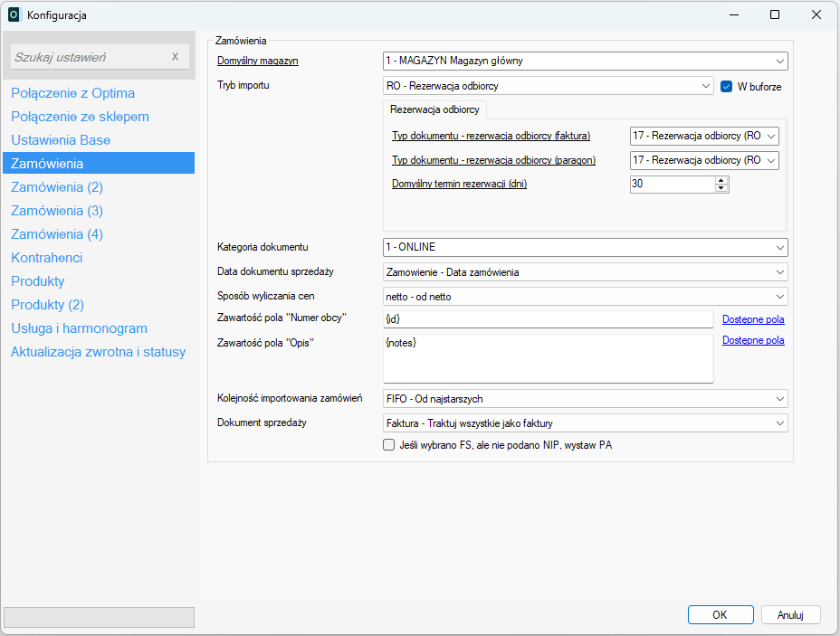Select the Rezerwacja odbiorcy tab
This screenshot has width=840, height=636.
pos(434,109)
